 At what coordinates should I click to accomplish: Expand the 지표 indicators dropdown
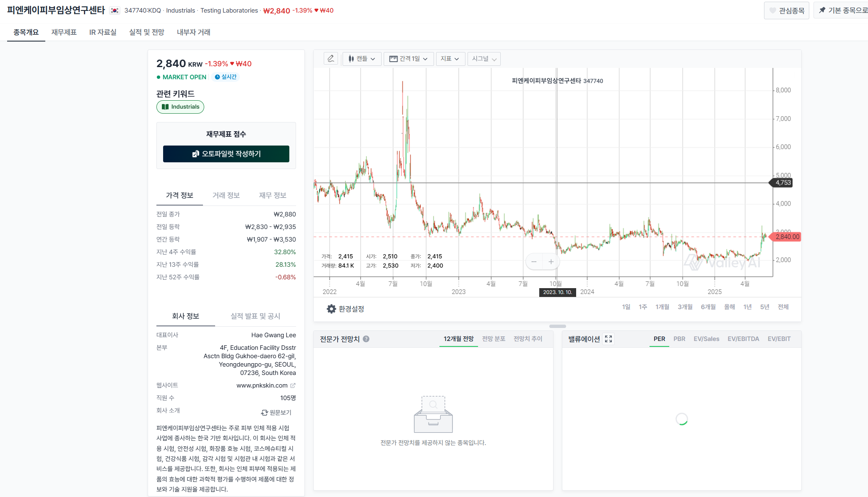coord(450,59)
